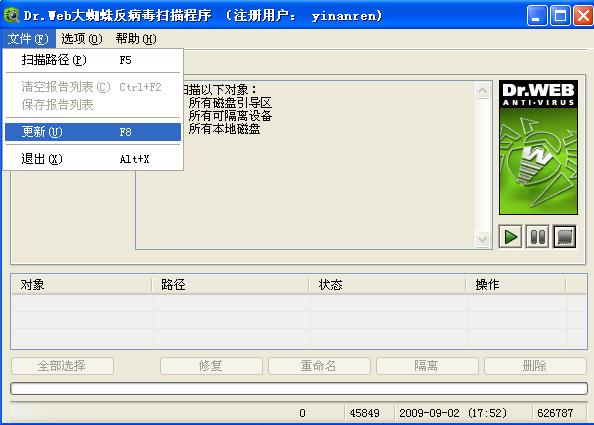Click the scroll down arrow in scan list
Screen dimensions: 594x425
[482, 239]
